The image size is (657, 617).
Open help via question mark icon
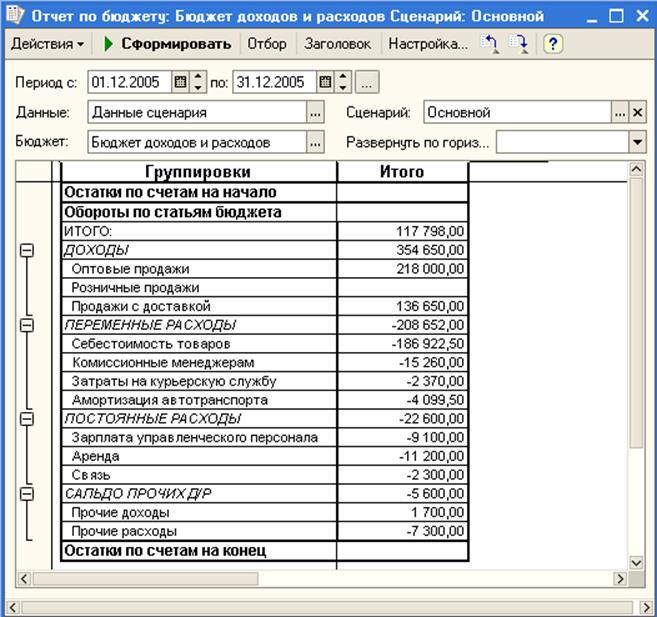pyautogui.click(x=553, y=44)
